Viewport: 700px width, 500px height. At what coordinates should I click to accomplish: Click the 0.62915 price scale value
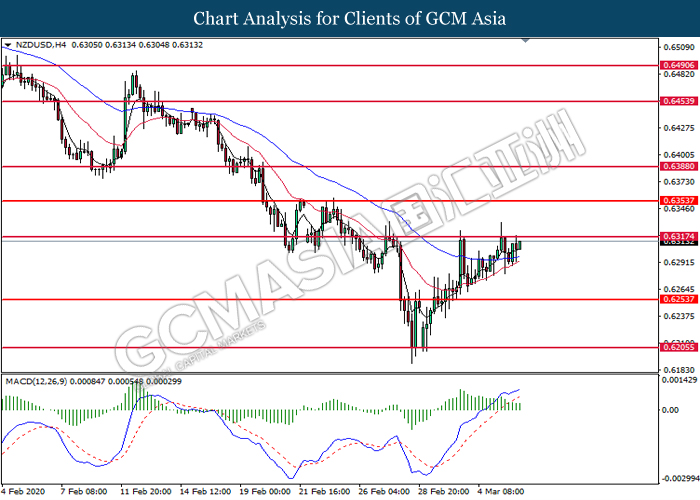(x=679, y=262)
